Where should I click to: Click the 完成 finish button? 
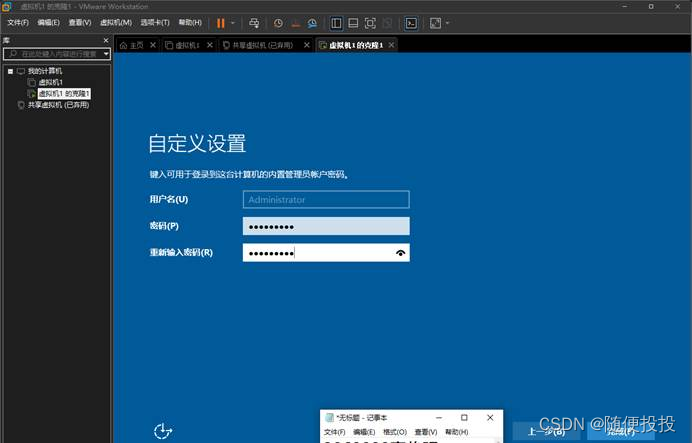[621, 431]
